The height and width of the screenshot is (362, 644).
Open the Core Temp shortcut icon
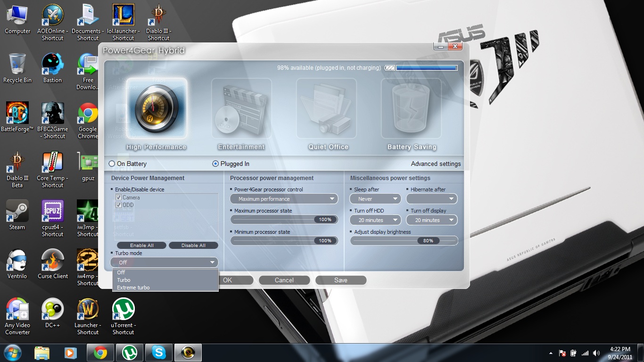[x=53, y=169]
